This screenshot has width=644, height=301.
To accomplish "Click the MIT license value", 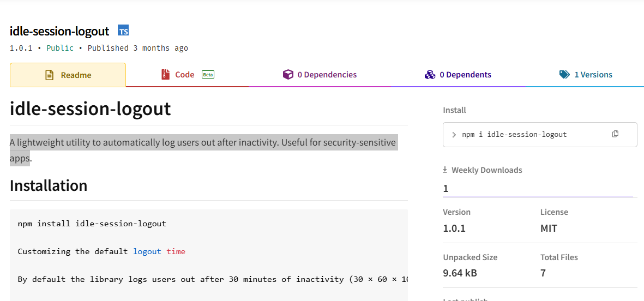I will (549, 228).
